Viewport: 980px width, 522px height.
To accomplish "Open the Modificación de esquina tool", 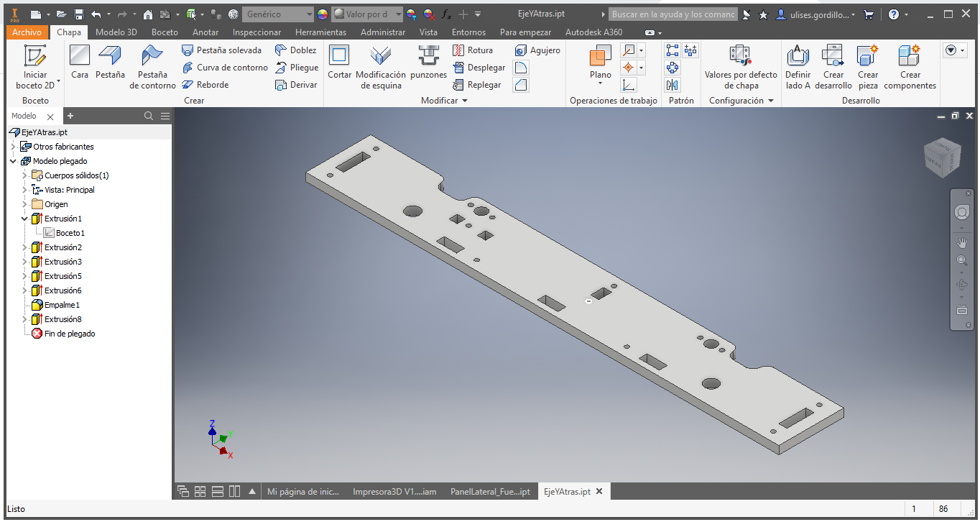I will [x=381, y=68].
